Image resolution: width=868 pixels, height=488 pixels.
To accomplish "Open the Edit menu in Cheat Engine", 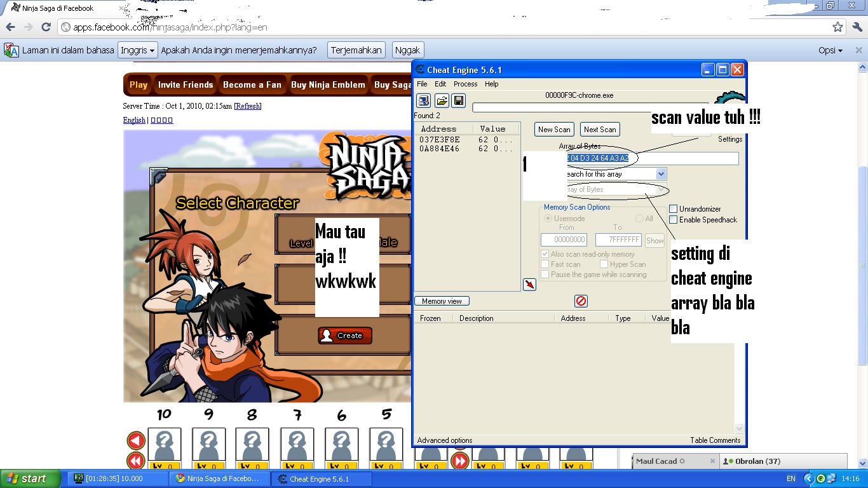I will [440, 84].
